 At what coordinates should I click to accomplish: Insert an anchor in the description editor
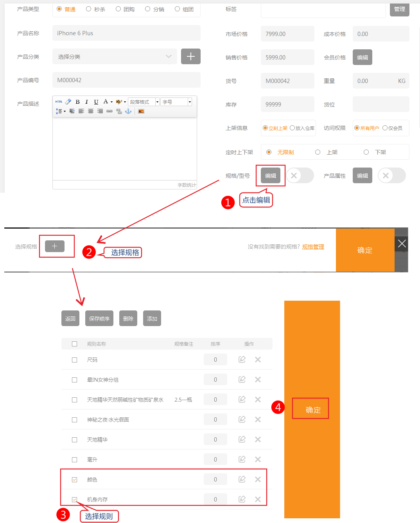tap(128, 111)
